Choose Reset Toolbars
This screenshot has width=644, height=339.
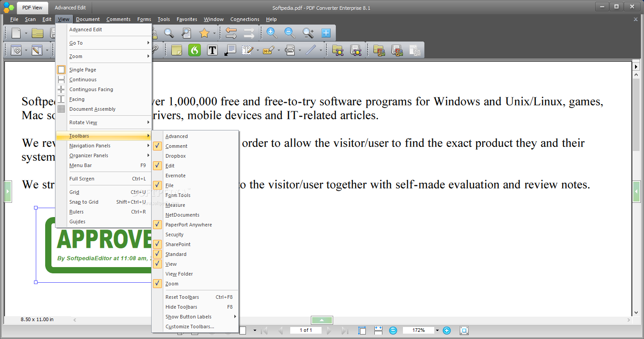(x=195, y=297)
